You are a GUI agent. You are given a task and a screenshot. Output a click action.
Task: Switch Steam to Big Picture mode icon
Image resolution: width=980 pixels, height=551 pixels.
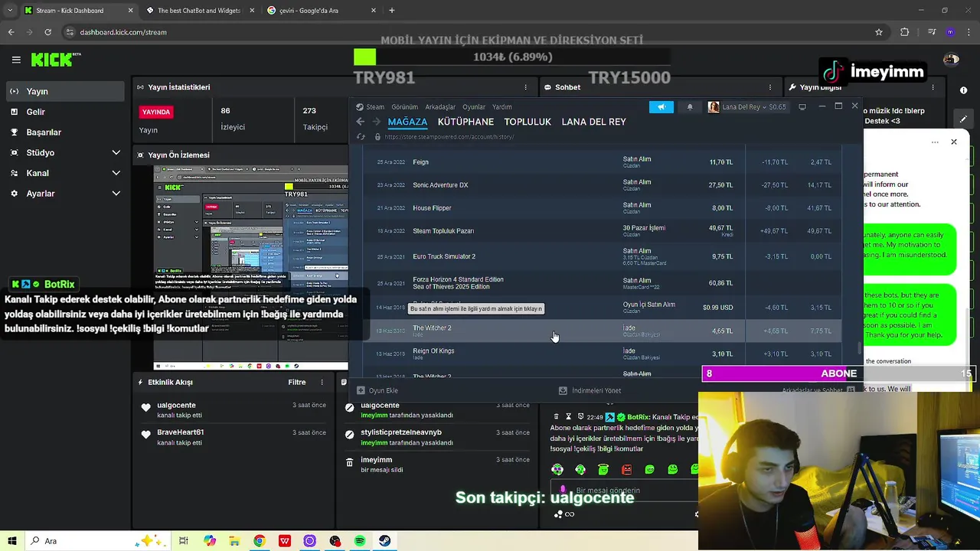click(x=802, y=107)
